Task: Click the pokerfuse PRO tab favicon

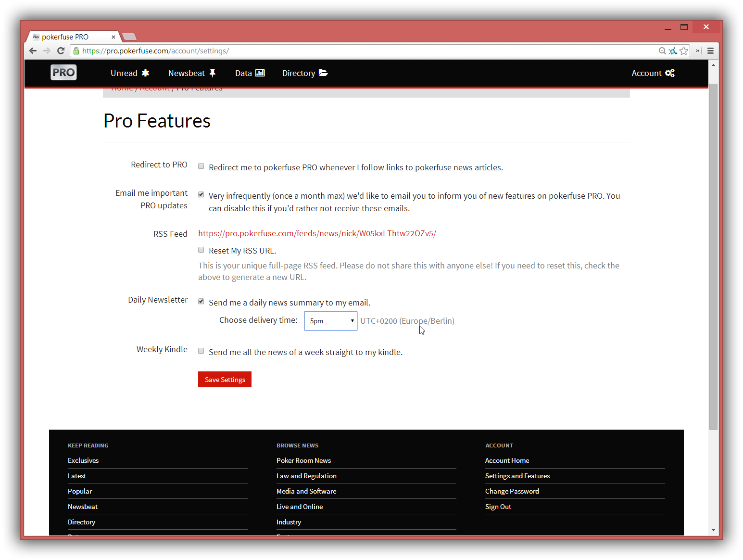Action: 36,37
